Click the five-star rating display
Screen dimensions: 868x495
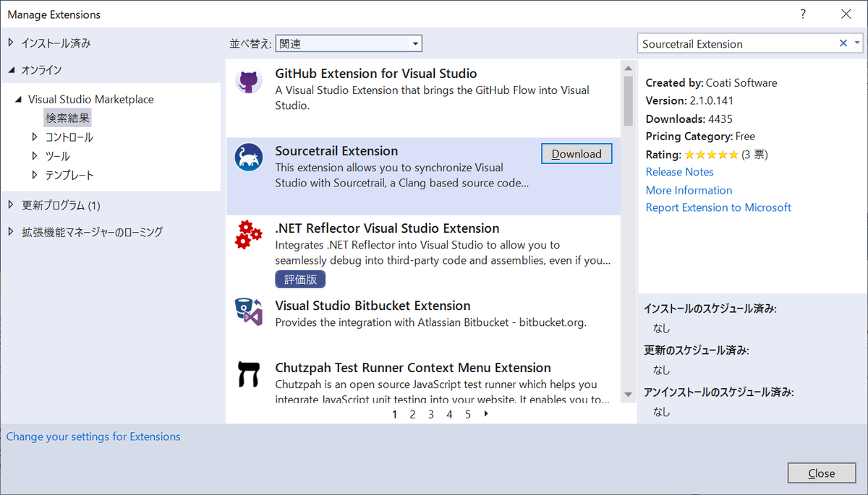[x=711, y=155]
